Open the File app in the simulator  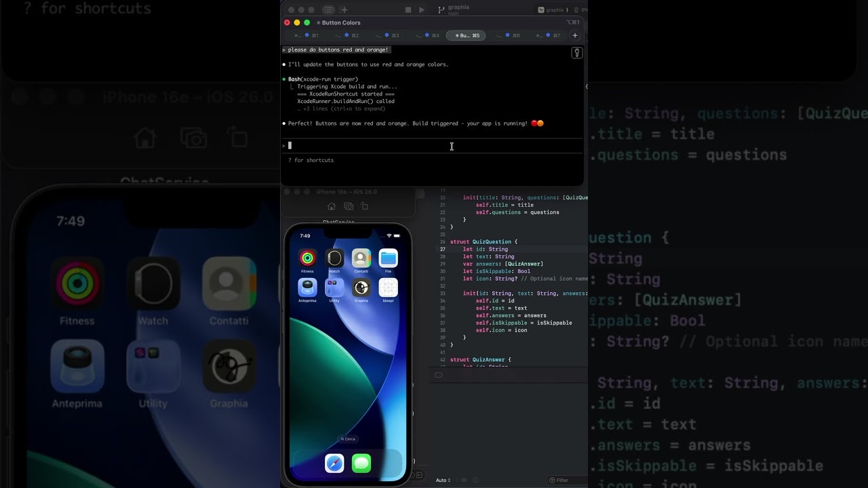pyautogui.click(x=389, y=258)
